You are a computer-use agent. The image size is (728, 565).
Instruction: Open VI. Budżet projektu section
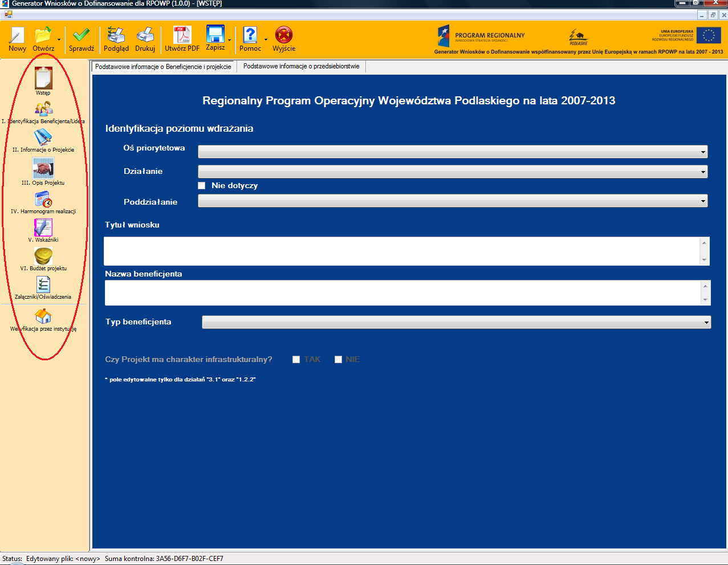coord(43,259)
